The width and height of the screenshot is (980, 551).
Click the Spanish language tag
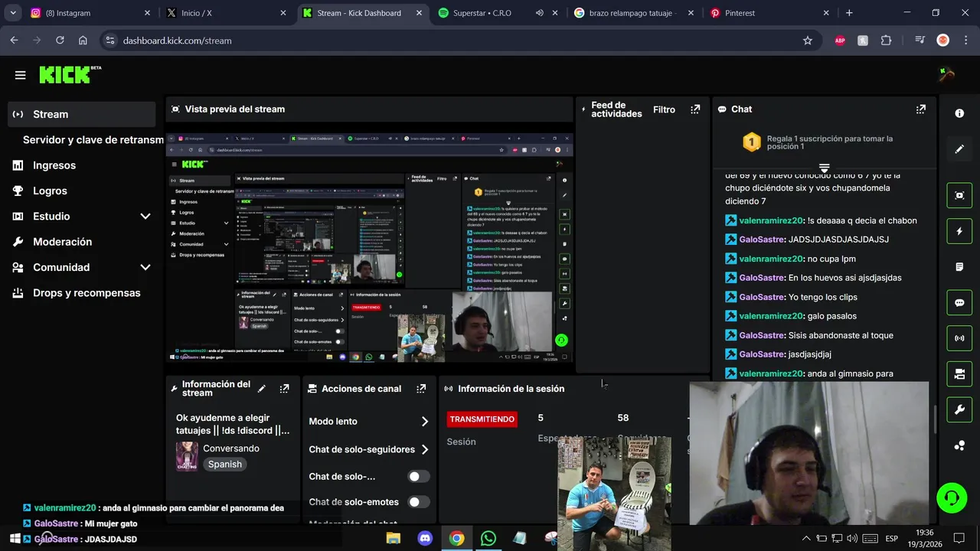coord(225,465)
